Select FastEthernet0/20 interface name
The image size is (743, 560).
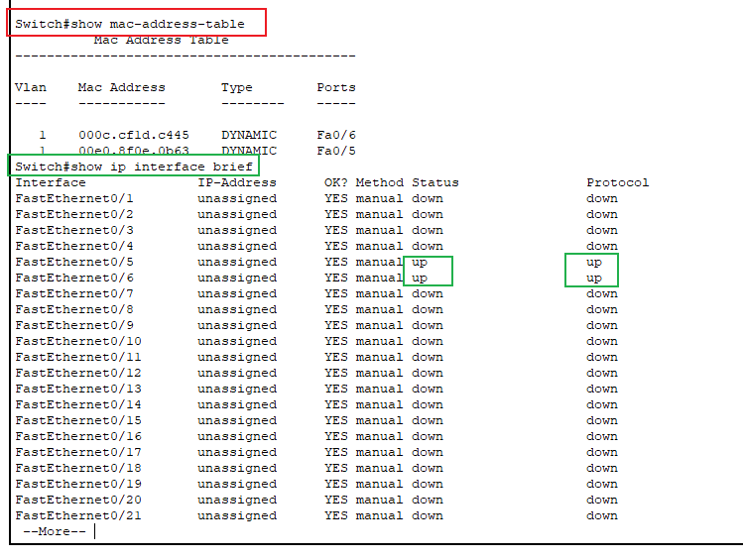(x=78, y=500)
